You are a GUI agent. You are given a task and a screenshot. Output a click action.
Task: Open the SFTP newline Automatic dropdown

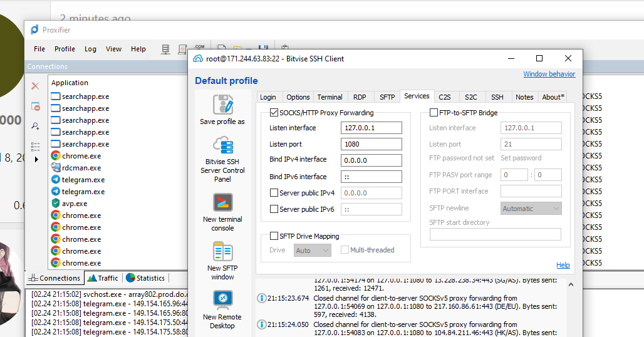tap(531, 209)
